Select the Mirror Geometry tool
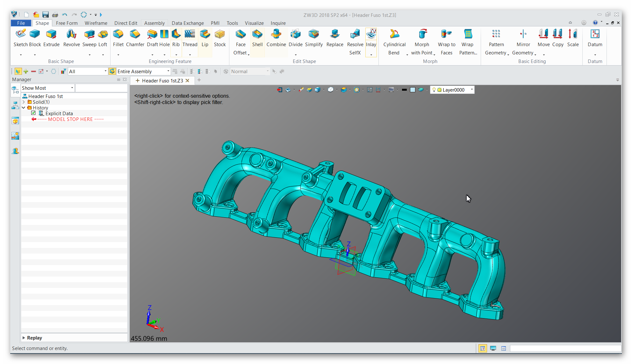The image size is (632, 364). 523,38
